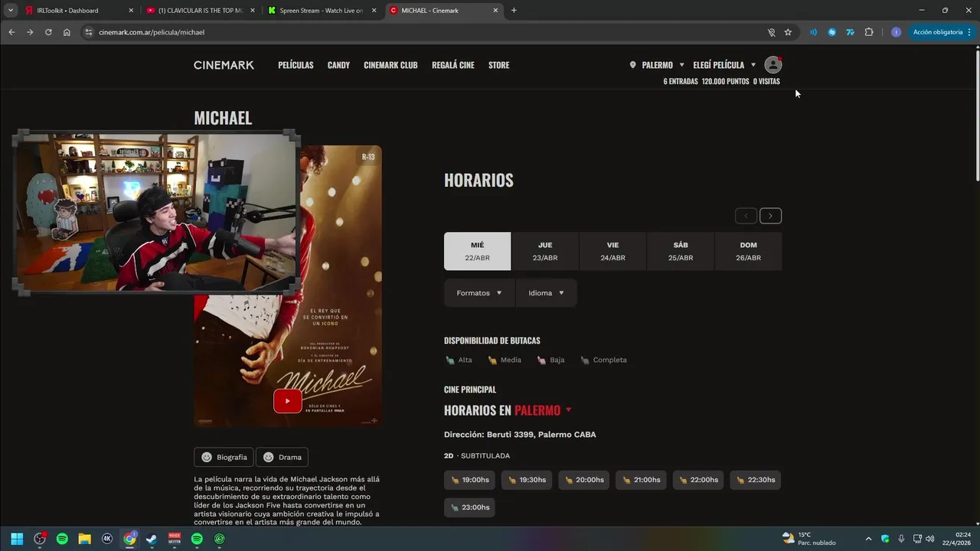Choose the 22:30hs showtime
Screen dimensions: 980x551
click(x=756, y=480)
